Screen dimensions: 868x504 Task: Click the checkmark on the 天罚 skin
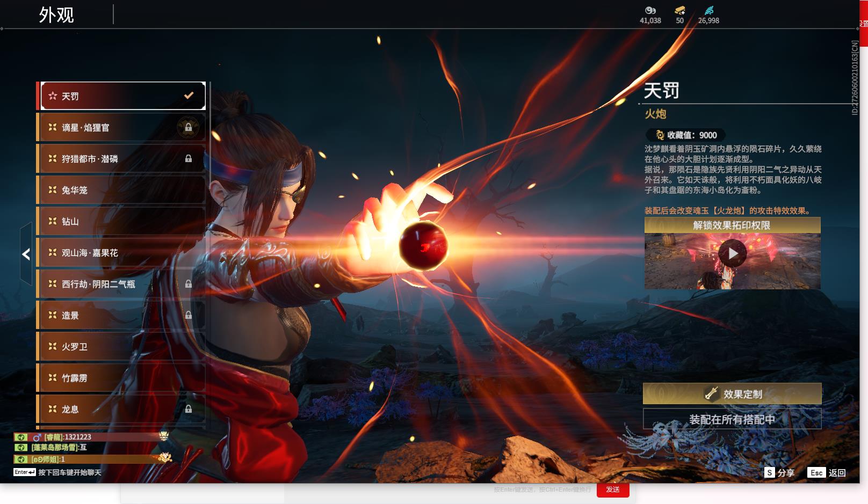(189, 96)
